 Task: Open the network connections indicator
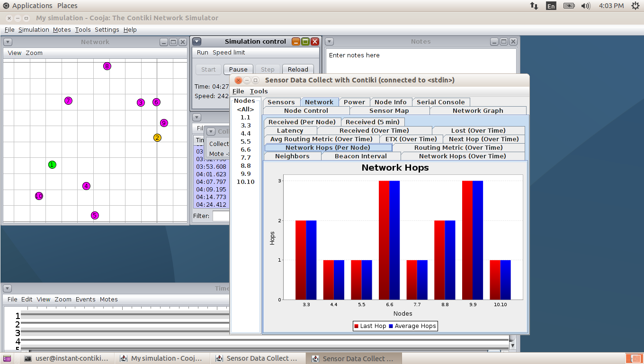534,6
